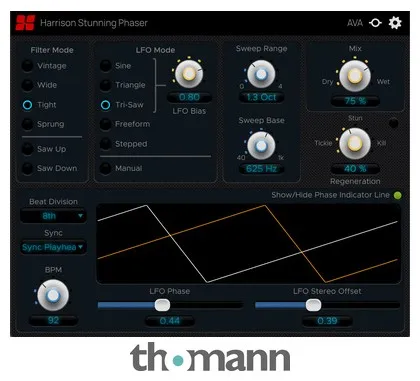420x381 pixels.
Task: Click the Mix value 75 %
Action: [355, 101]
